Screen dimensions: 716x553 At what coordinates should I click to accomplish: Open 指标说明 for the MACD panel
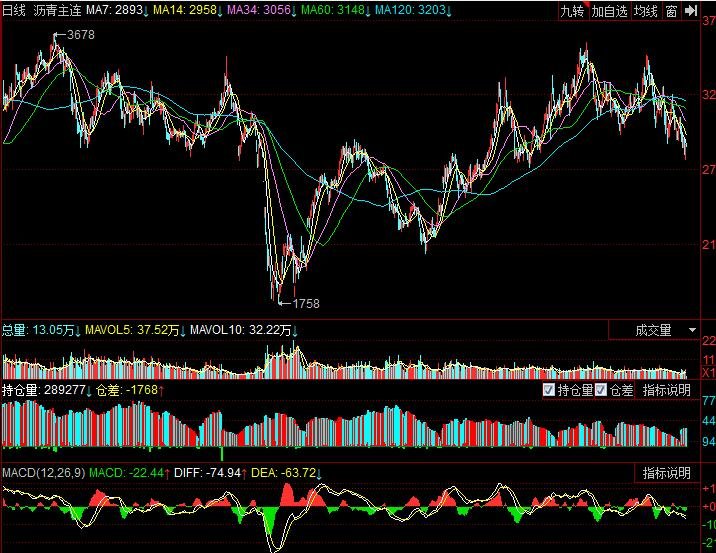(666, 472)
